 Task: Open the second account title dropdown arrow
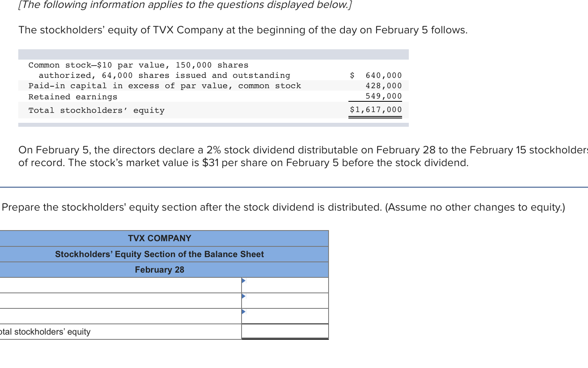[243, 296]
